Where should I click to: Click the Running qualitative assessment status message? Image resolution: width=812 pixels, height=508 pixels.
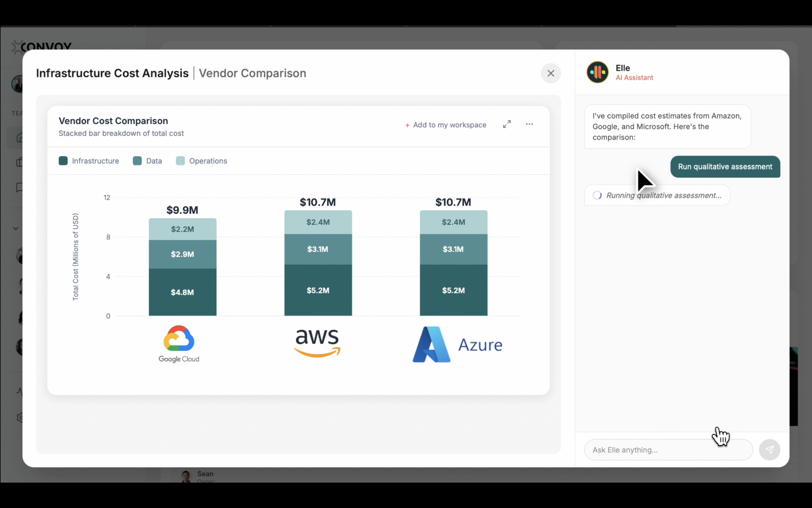[x=657, y=195]
